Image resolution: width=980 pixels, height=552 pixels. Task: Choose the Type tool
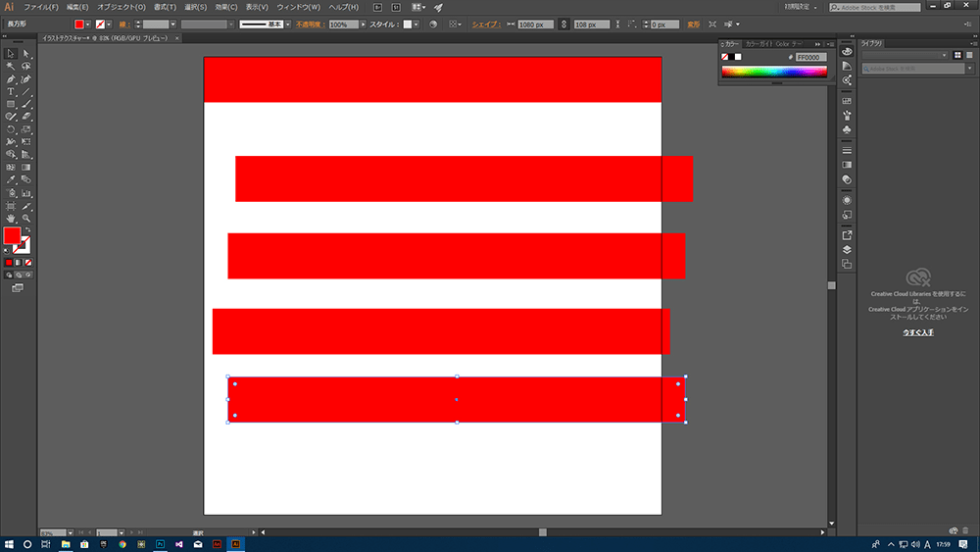(x=11, y=92)
